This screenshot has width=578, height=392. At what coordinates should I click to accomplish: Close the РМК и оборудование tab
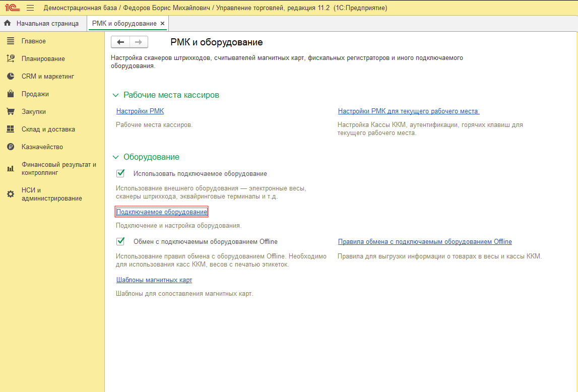(x=163, y=23)
